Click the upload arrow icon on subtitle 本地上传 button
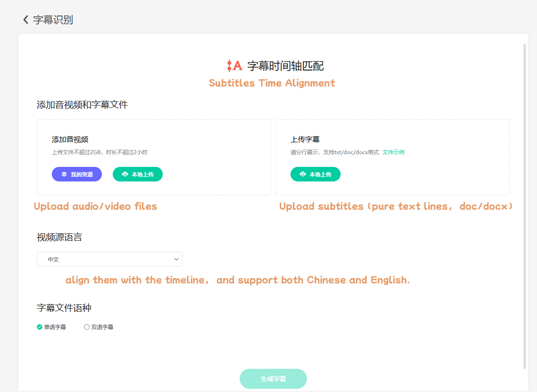 [x=303, y=174]
